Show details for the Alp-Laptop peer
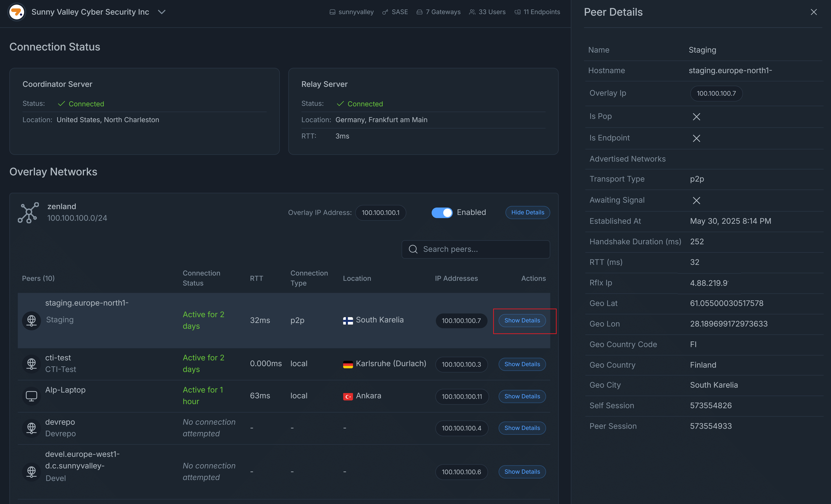This screenshot has width=831, height=504. tap(522, 396)
